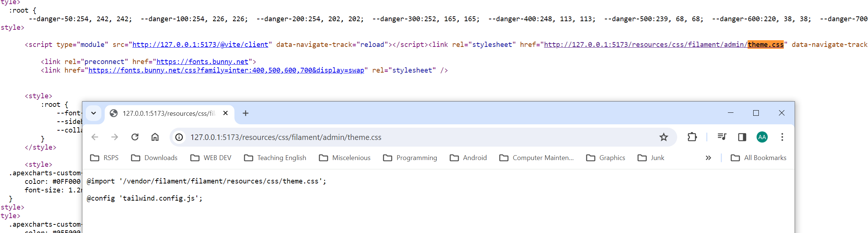Image resolution: width=868 pixels, height=233 pixels.
Task: Open the WEB DEV bookmark folder
Action: click(x=211, y=158)
